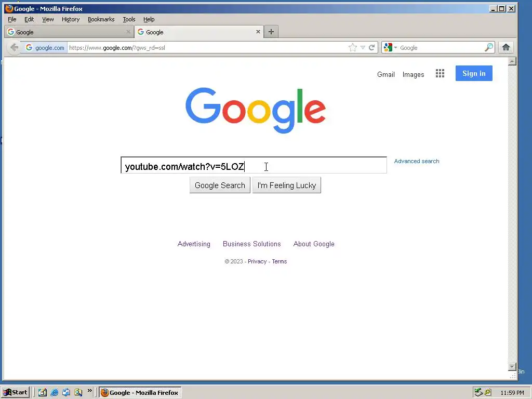Click the 11:59 PM clock
This screenshot has height=399, width=532.
pos(512,393)
